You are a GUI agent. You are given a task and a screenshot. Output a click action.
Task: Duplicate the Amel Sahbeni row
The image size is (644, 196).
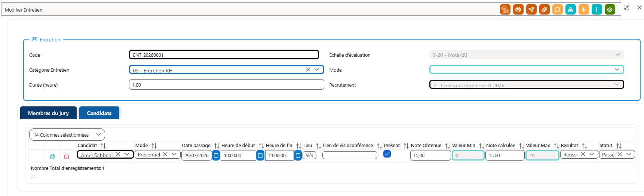point(52,156)
